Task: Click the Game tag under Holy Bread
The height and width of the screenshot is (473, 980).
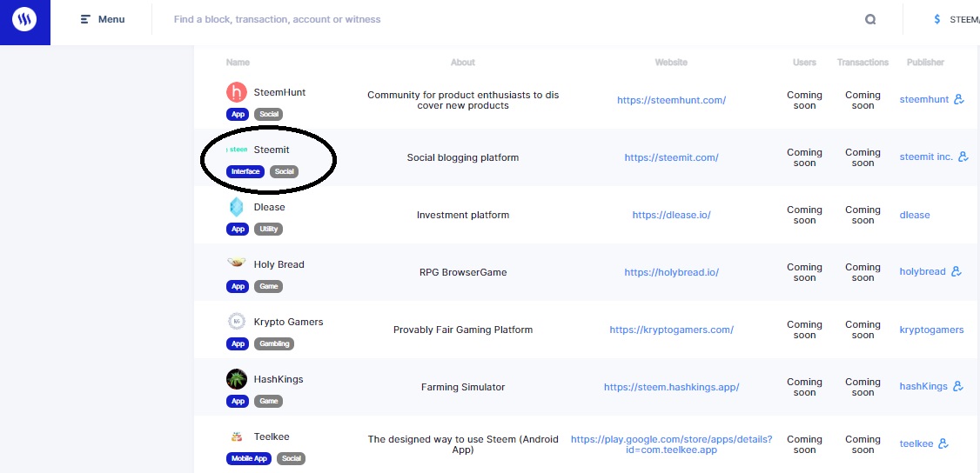Action: (x=268, y=286)
